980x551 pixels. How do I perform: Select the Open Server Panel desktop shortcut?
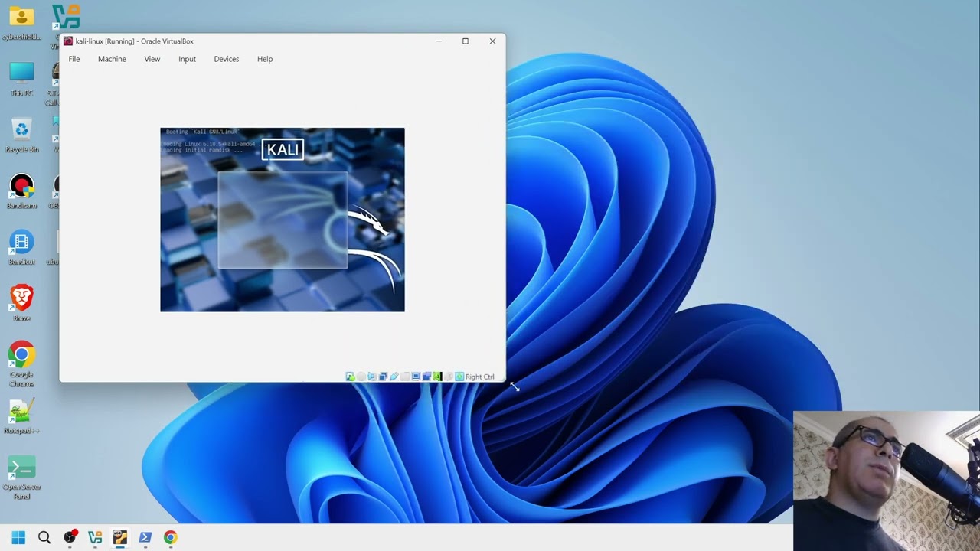[21, 478]
